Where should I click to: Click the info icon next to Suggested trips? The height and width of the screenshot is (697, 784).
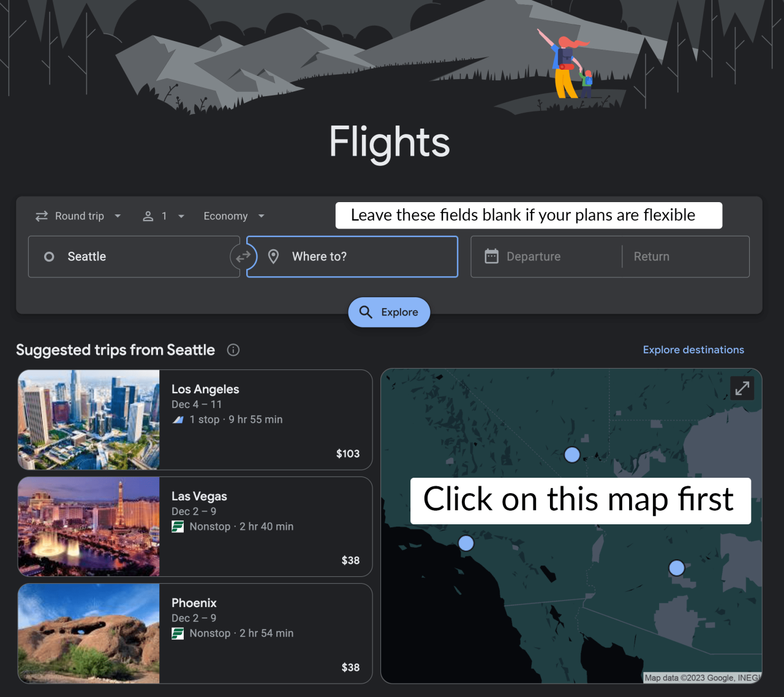tap(233, 350)
